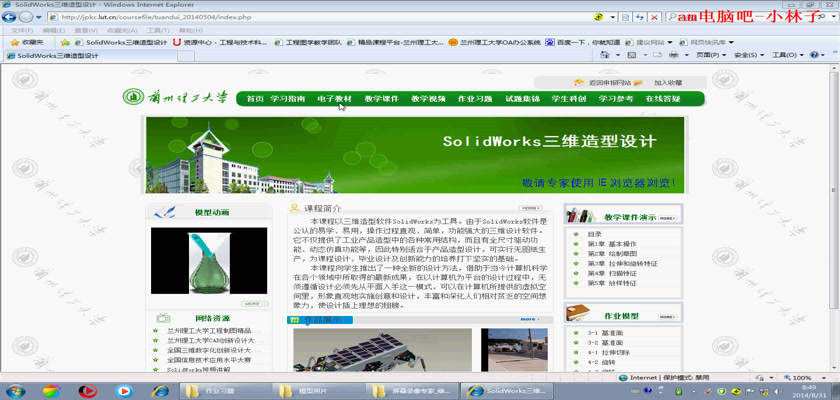
Task: Go to 首页 in the green nav
Action: tap(255, 99)
